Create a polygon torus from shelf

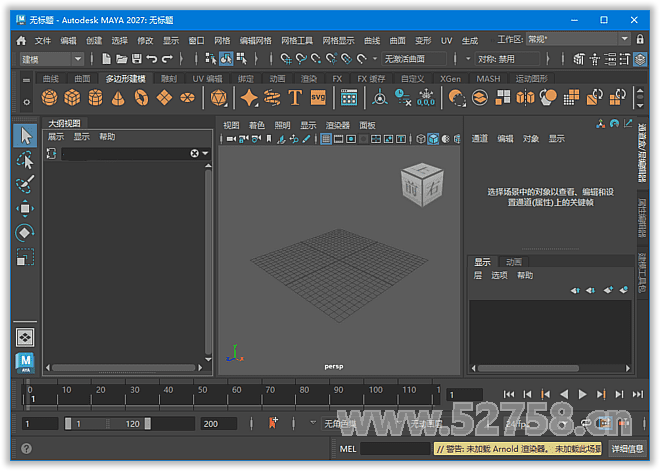[141, 98]
